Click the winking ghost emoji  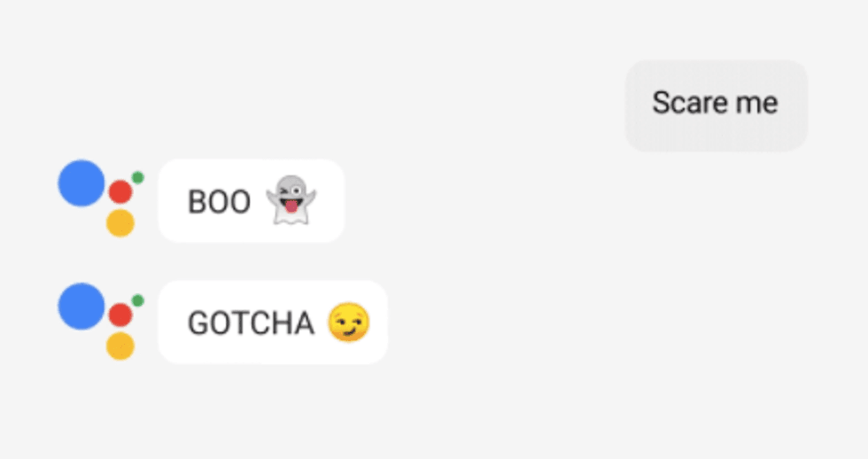291,199
